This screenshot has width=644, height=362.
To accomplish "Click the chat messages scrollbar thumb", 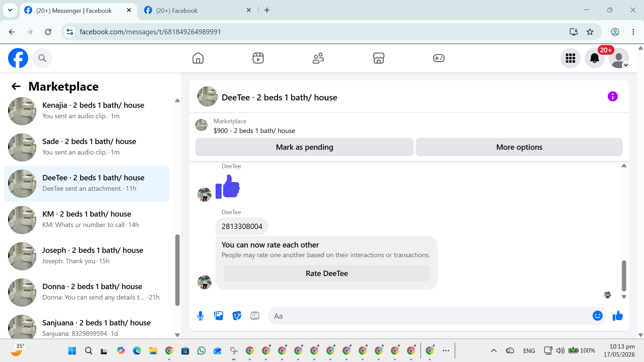I will [x=624, y=276].
